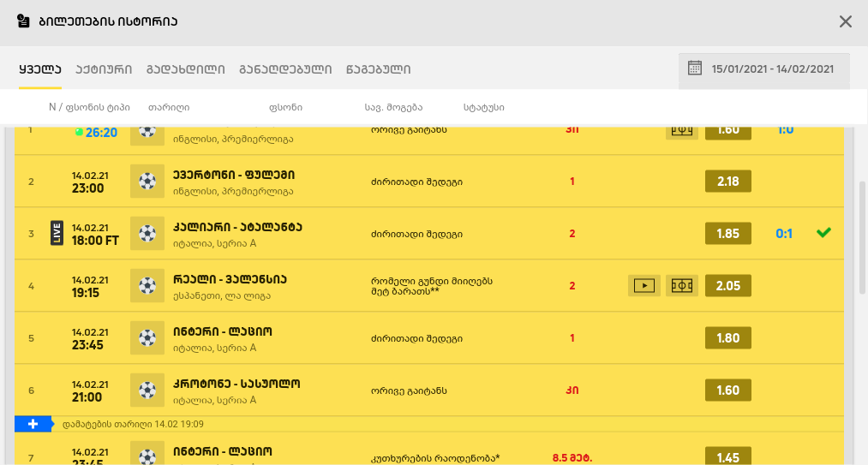This screenshot has height=465, width=868.
Task: Click the green checkmark for კალიარი - ატალანტა
Action: point(823,233)
